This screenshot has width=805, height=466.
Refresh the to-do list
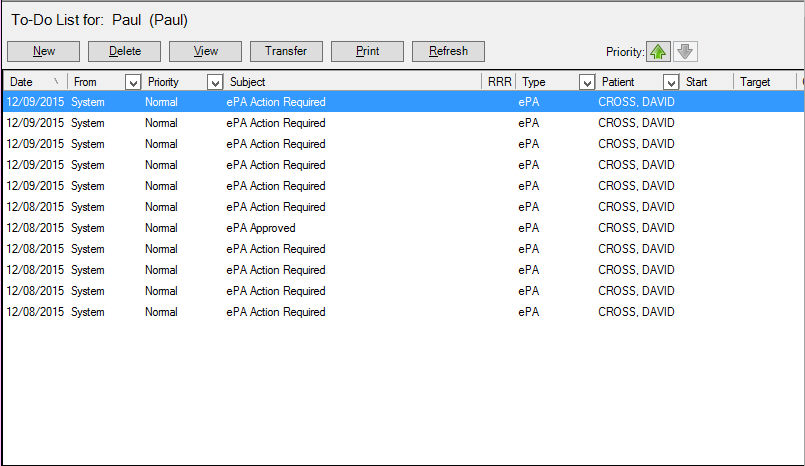(448, 51)
